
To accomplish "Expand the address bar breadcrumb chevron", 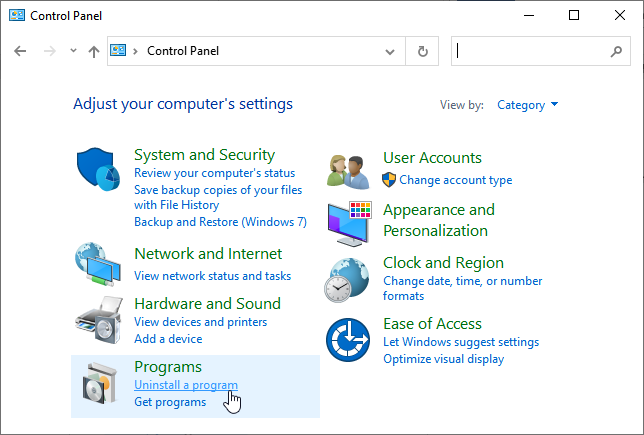I will click(x=136, y=51).
